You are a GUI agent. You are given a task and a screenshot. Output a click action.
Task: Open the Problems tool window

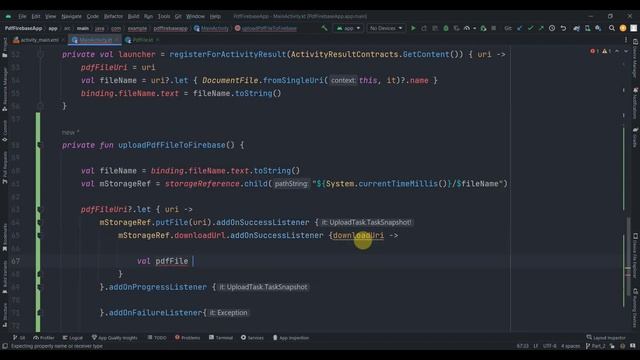tap(188, 338)
